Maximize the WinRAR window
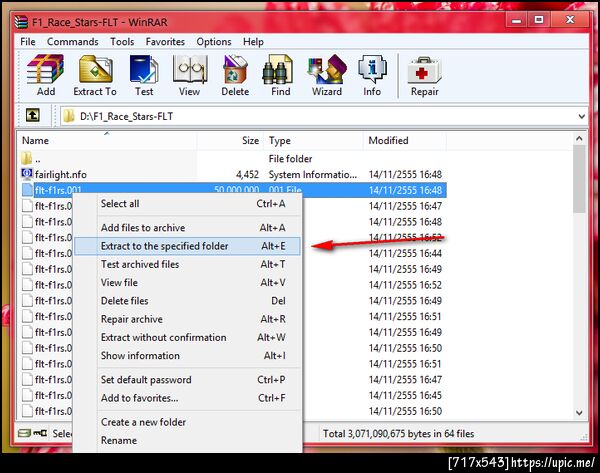 (539, 20)
